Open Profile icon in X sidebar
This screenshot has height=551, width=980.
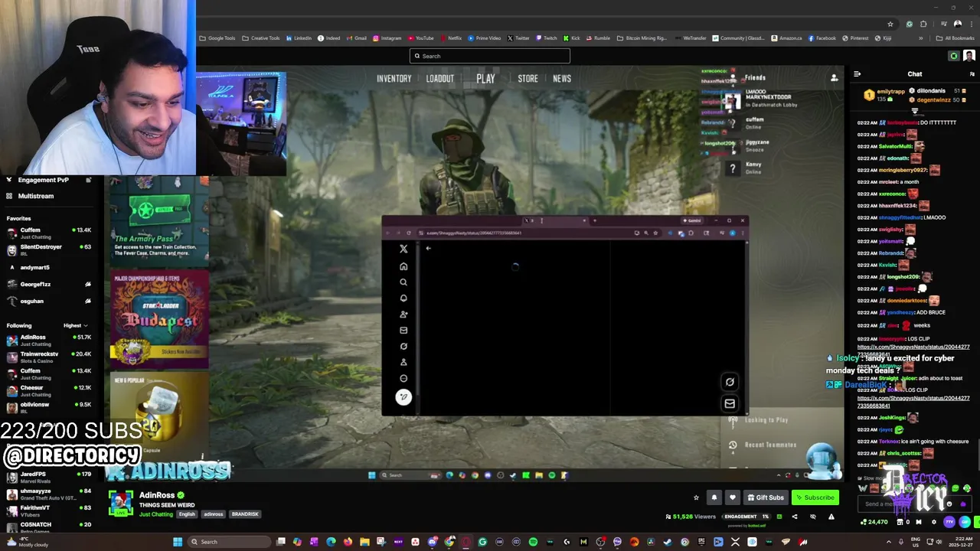(403, 363)
